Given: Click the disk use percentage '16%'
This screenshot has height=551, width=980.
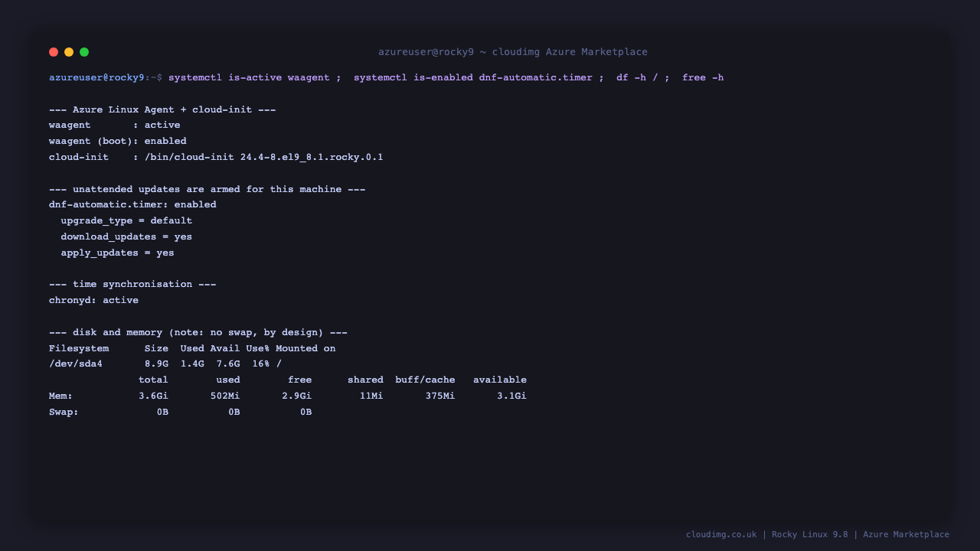Looking at the screenshot, I should 261,364.
